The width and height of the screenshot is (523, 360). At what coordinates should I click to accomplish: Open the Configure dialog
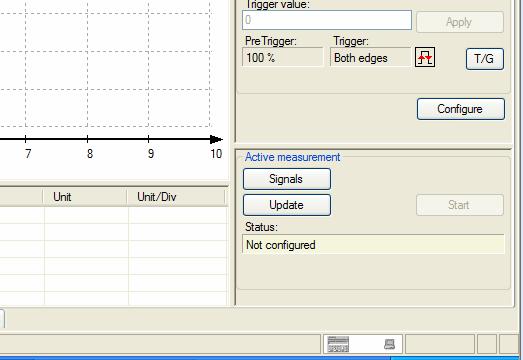point(461,109)
